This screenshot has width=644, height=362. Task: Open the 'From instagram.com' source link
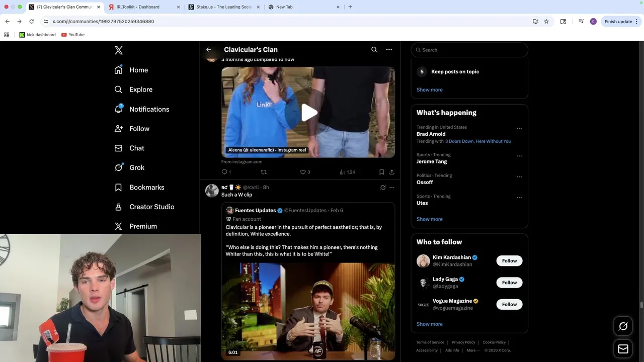point(242,162)
